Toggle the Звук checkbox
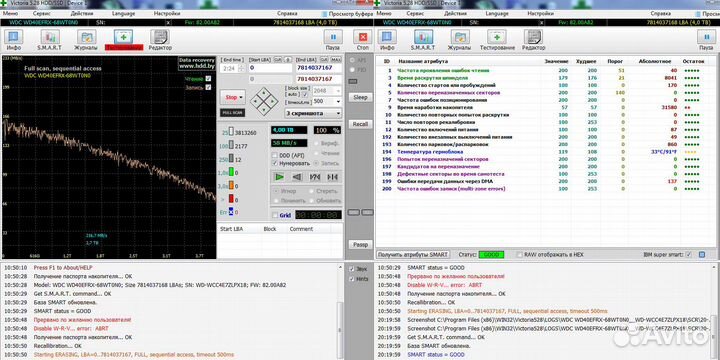The image size is (720, 360). tap(352, 269)
